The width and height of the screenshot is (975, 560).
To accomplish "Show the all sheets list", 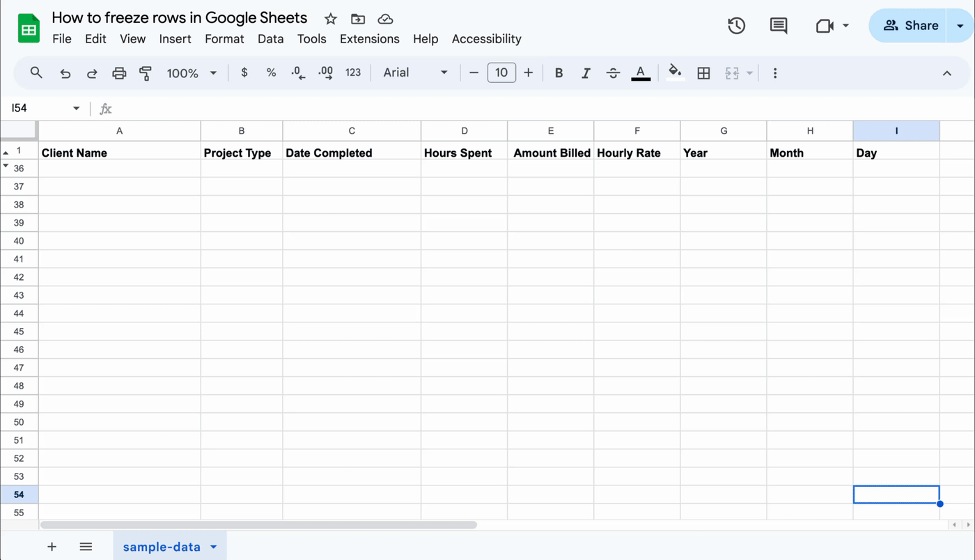I will [x=86, y=547].
